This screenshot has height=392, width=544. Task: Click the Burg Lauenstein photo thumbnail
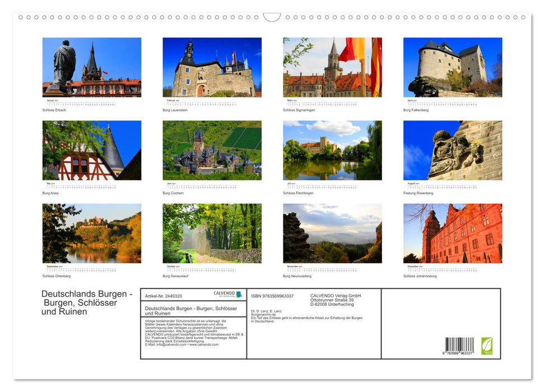click(212, 67)
